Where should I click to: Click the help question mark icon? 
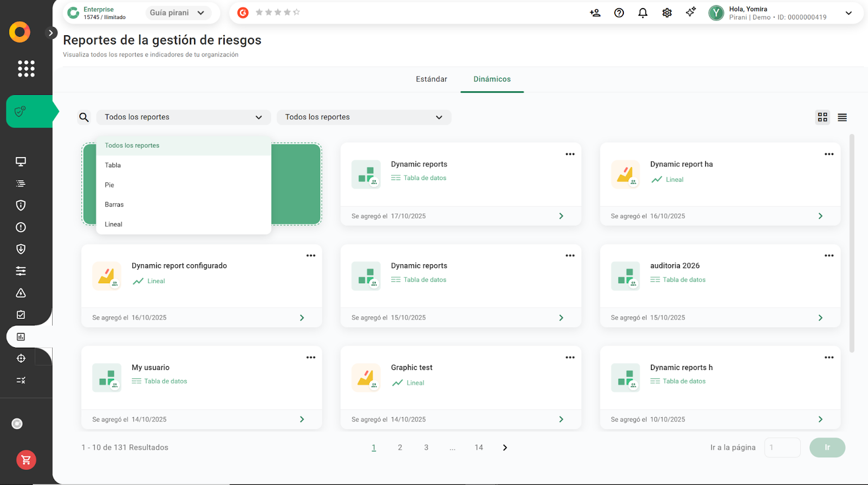coord(619,13)
